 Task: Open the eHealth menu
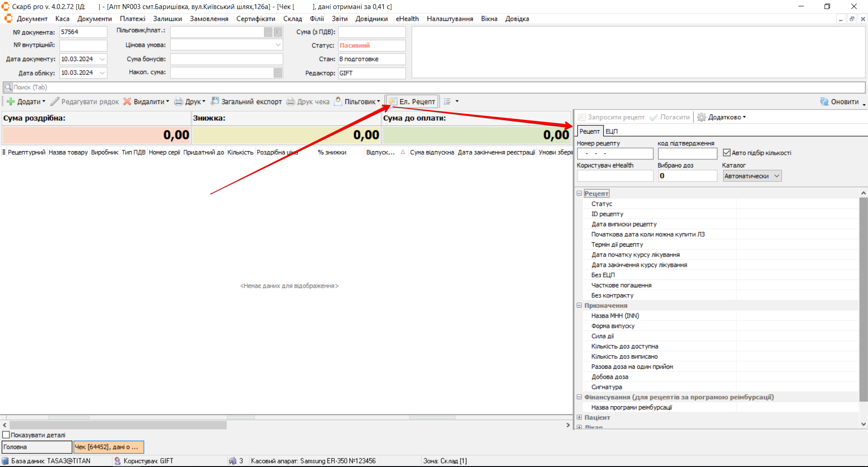click(x=407, y=19)
